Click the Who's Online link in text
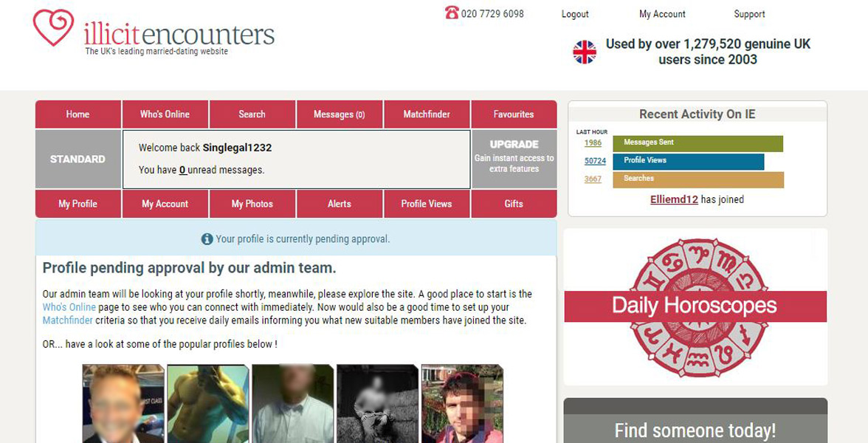868x443 pixels. pyautogui.click(x=69, y=307)
